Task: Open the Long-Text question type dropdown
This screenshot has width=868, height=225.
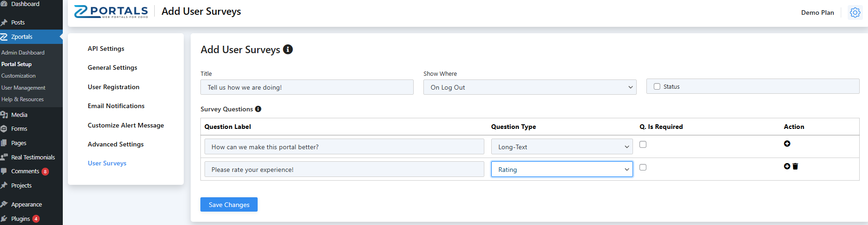Action: pyautogui.click(x=562, y=147)
